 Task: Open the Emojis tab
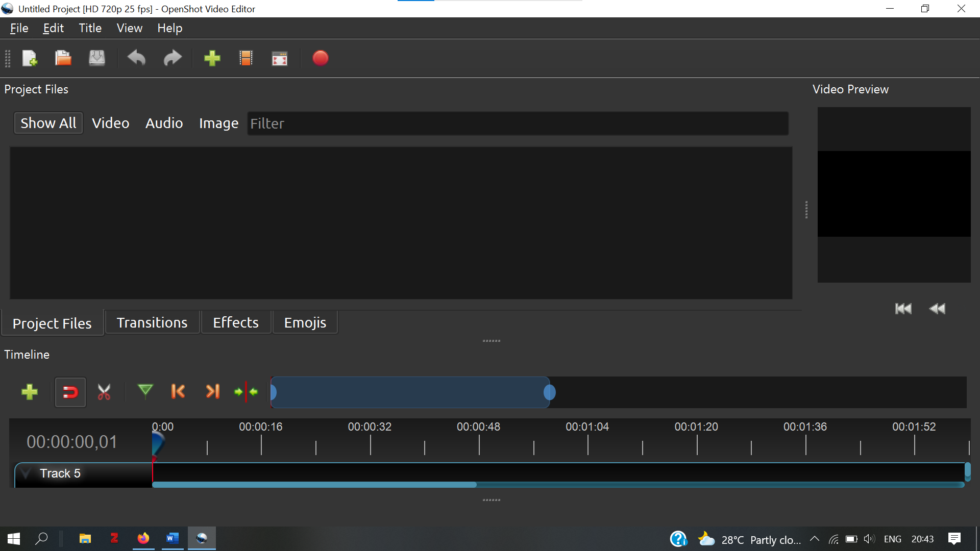[x=305, y=322]
